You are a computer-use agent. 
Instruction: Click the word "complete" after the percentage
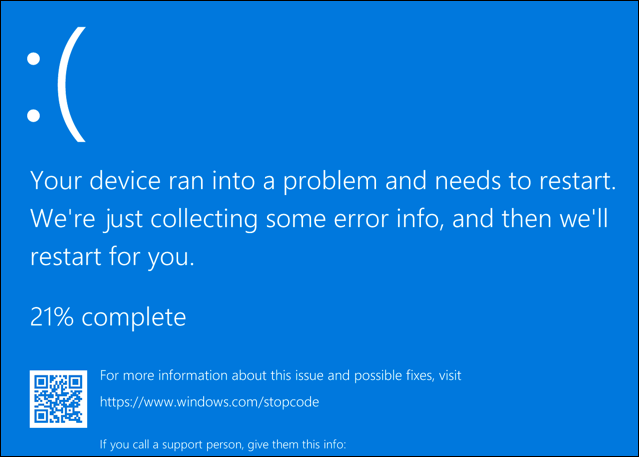click(x=134, y=318)
